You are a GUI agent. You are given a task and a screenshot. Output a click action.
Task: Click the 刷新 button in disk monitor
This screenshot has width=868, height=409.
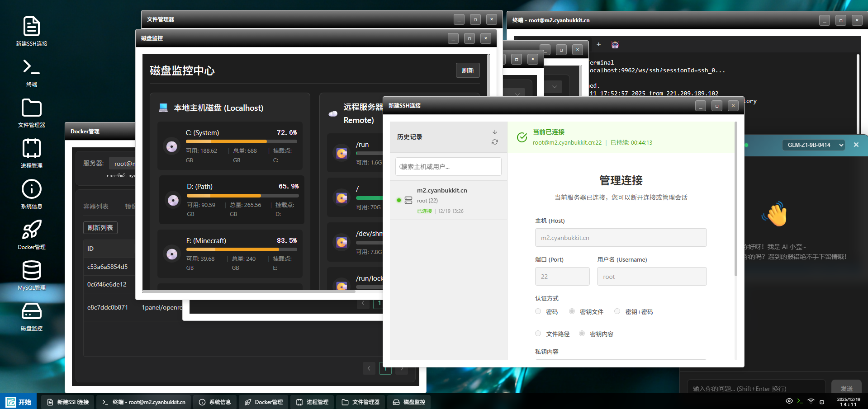468,71
